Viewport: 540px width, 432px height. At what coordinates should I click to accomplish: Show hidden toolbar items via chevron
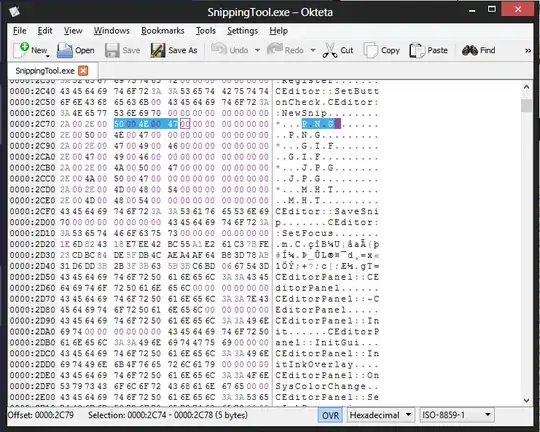(528, 51)
